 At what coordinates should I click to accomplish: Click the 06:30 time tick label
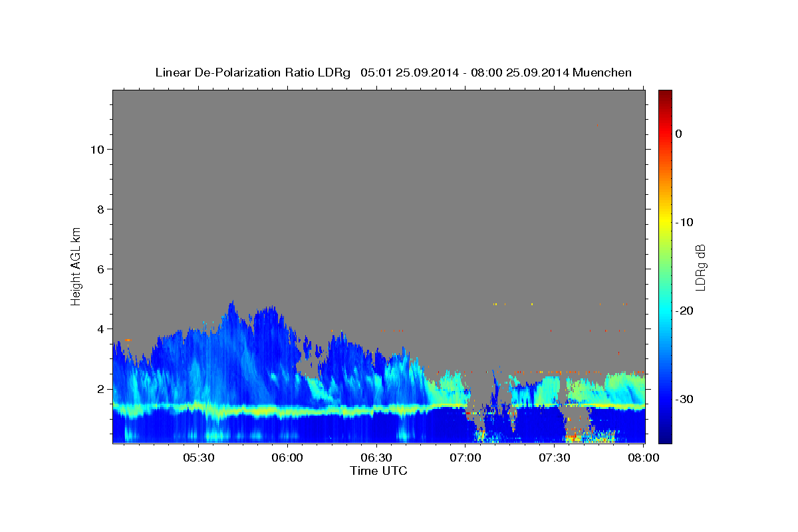(376, 458)
